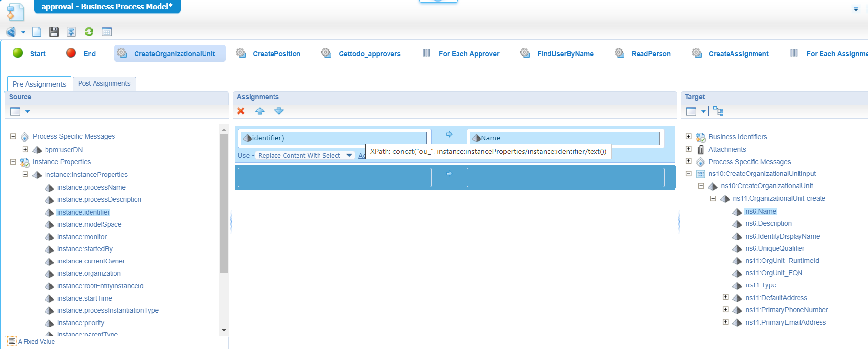The image size is (868, 349).
Task: Expand the Business Identifiers node in Target
Action: [x=688, y=137]
